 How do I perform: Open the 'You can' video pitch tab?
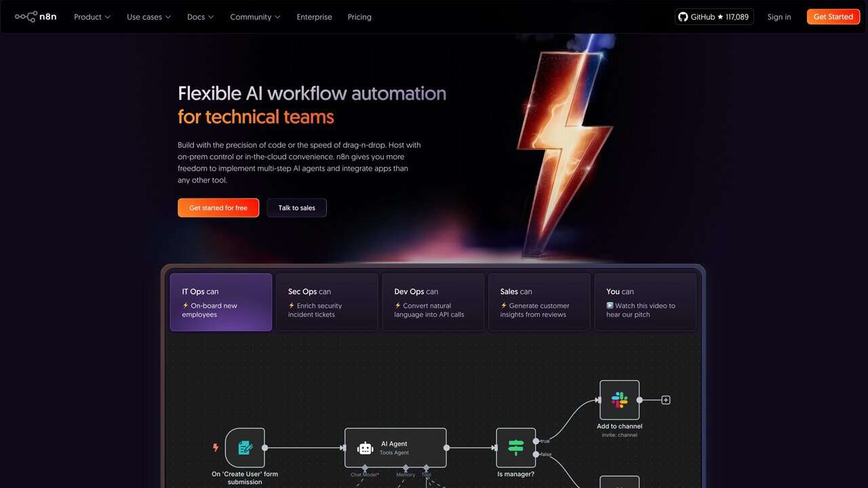coord(645,302)
